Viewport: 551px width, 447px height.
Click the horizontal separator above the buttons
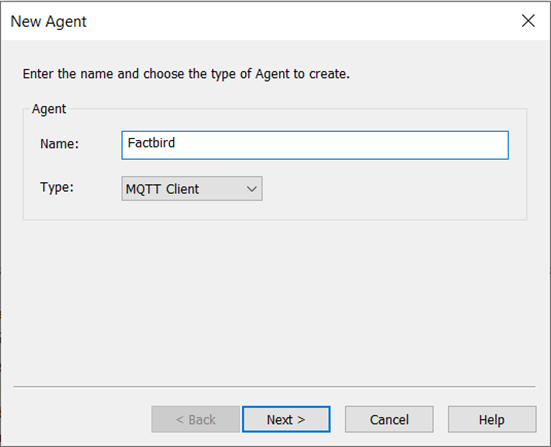(275, 387)
